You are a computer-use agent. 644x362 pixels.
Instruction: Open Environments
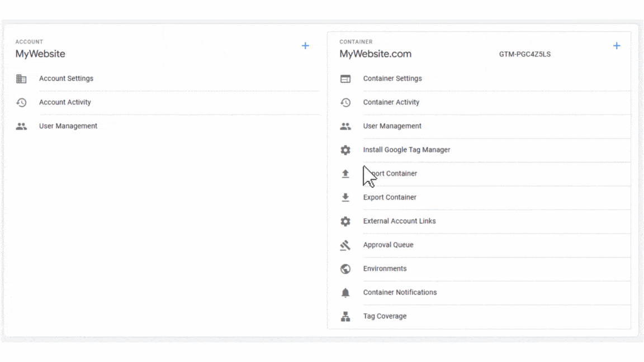pyautogui.click(x=385, y=269)
